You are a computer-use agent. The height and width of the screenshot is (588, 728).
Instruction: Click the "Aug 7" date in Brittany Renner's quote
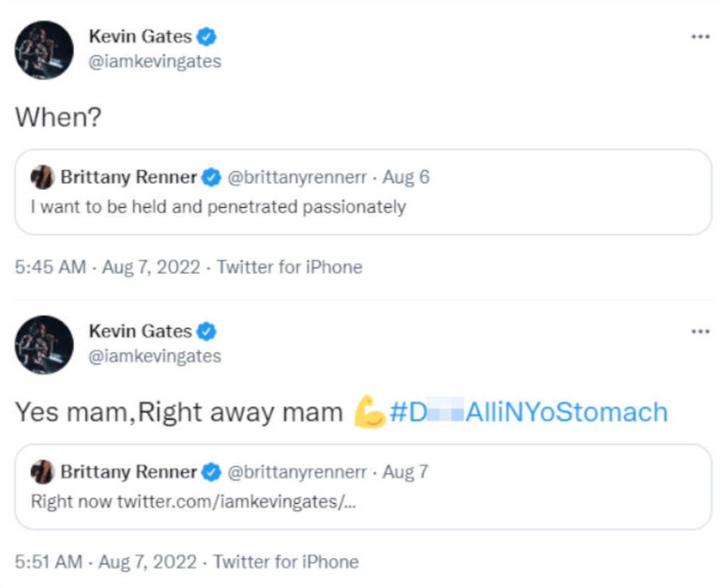pyautogui.click(x=405, y=472)
